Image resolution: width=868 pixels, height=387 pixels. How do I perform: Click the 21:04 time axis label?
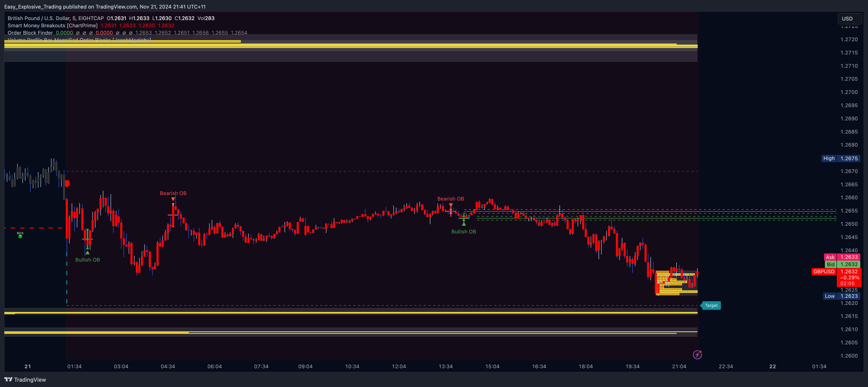[679, 367]
